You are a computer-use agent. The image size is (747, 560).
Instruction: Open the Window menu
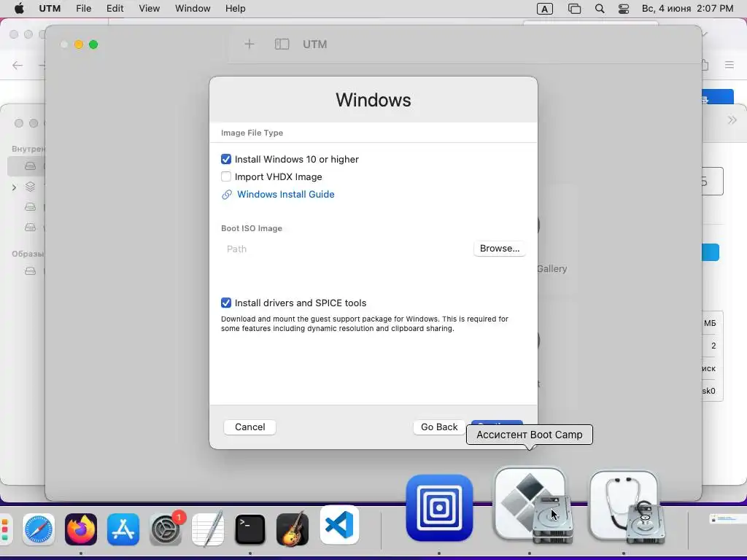pyautogui.click(x=193, y=9)
